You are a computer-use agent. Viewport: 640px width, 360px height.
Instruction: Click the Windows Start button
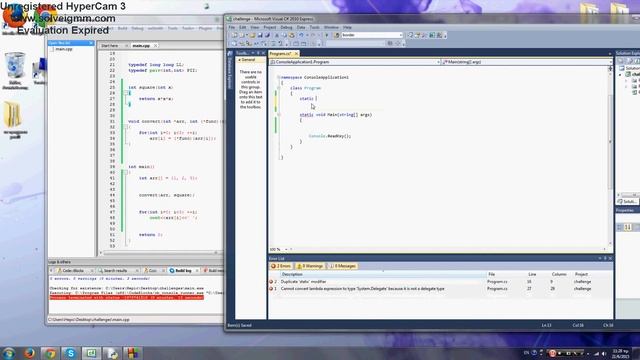point(9,353)
